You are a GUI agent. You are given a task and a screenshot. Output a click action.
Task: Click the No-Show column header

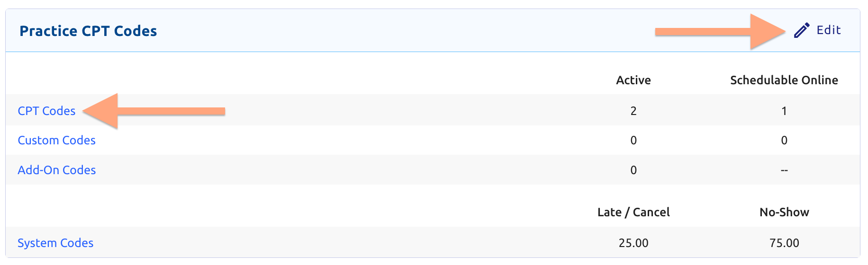point(784,212)
